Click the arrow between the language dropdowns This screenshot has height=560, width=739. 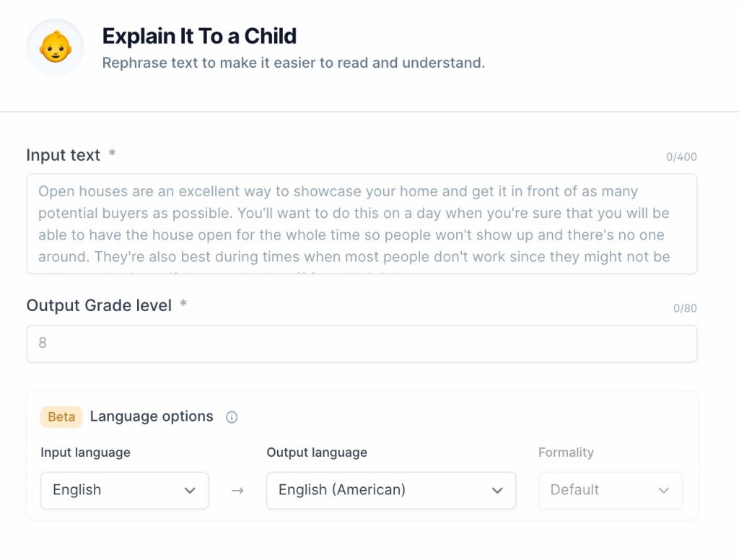[x=237, y=490]
